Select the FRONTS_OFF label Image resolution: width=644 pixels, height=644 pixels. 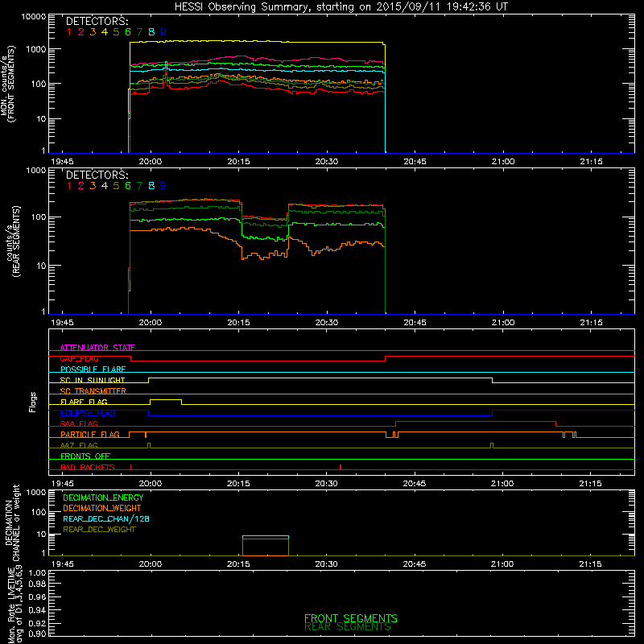pyautogui.click(x=85, y=456)
